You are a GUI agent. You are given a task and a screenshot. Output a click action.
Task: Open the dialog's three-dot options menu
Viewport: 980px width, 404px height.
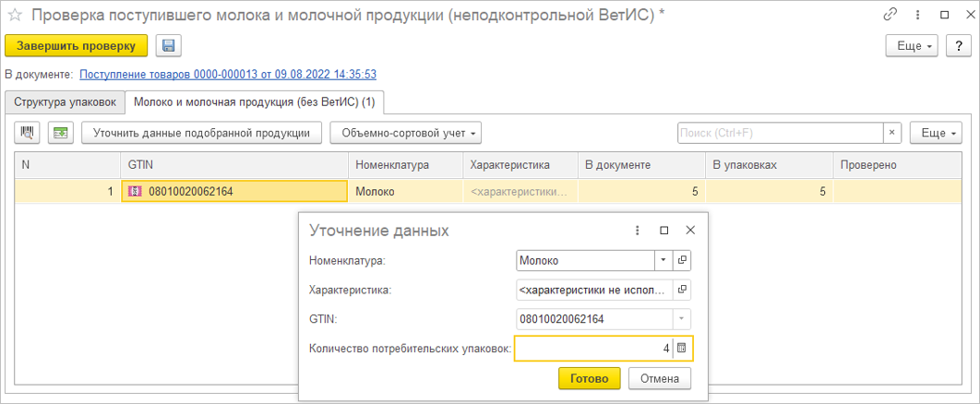tap(637, 231)
